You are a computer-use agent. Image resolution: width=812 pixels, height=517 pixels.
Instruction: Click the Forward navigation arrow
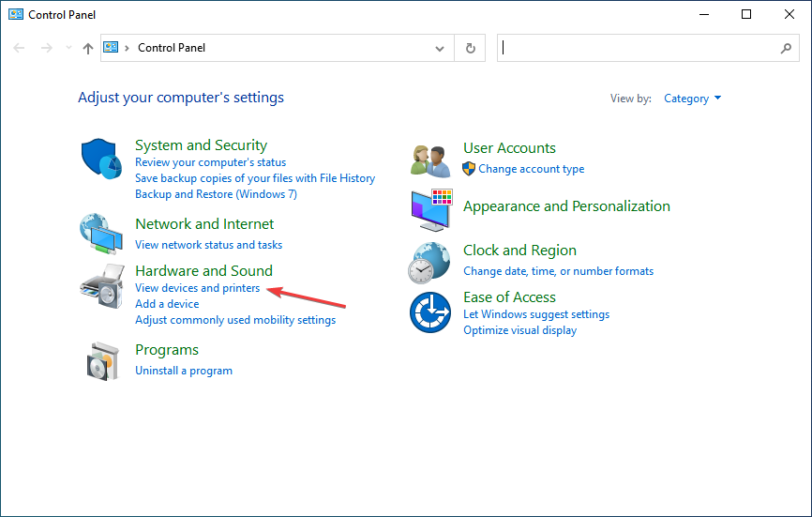coord(47,48)
